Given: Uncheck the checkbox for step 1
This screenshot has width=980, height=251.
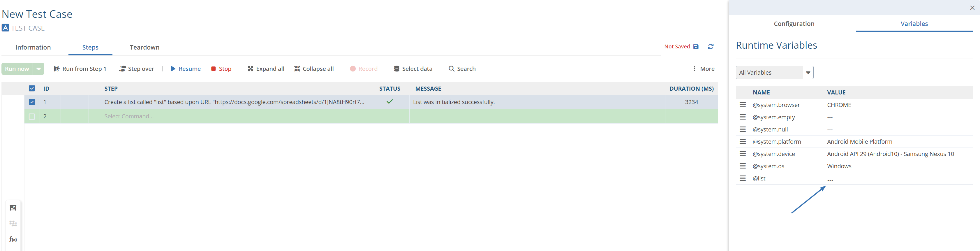Looking at the screenshot, I should tap(32, 102).
